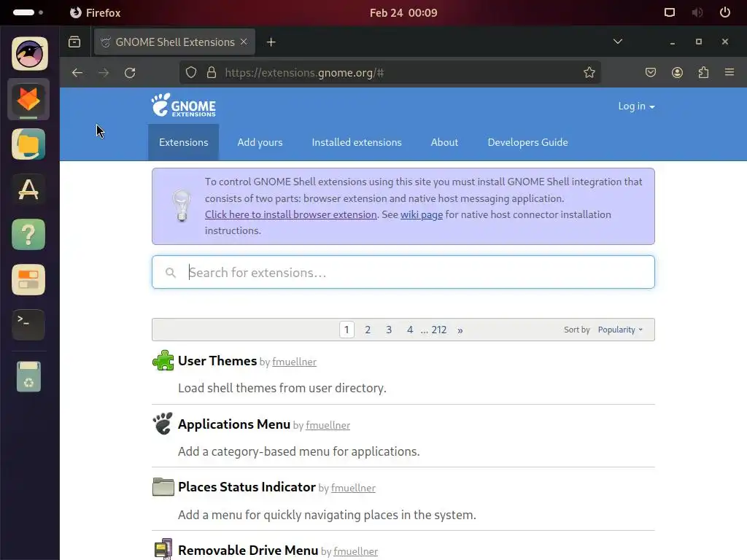Image resolution: width=747 pixels, height=560 pixels.
Task: Select the Extensions tab
Action: pos(183,142)
